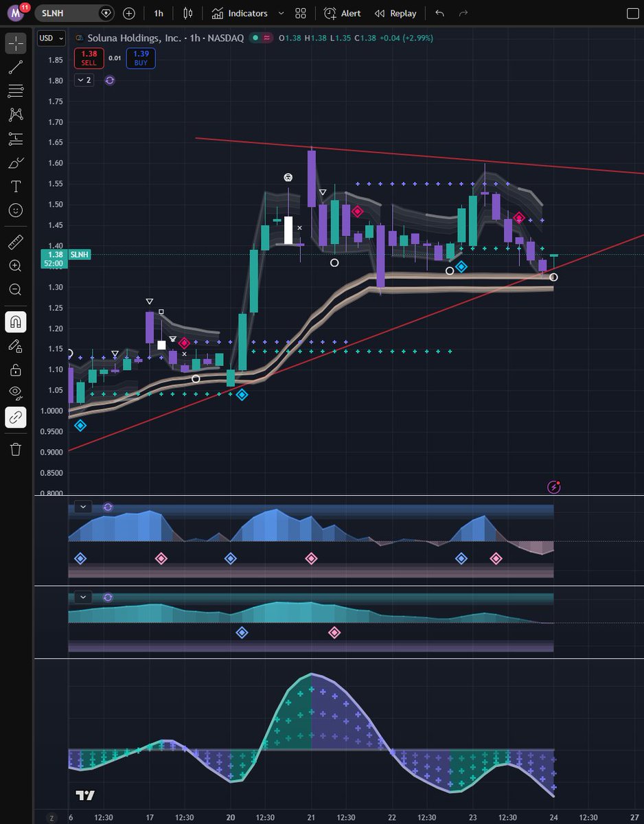644x824 pixels.
Task: Redo the last chart action
Action: tap(463, 13)
